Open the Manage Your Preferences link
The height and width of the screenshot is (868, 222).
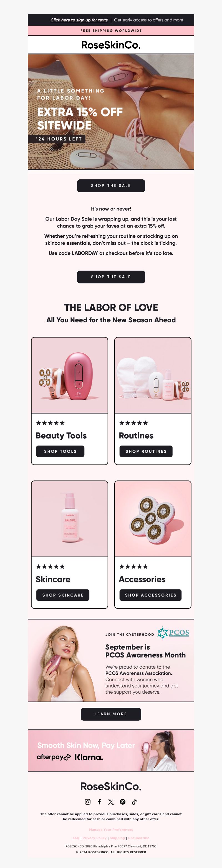click(111, 830)
